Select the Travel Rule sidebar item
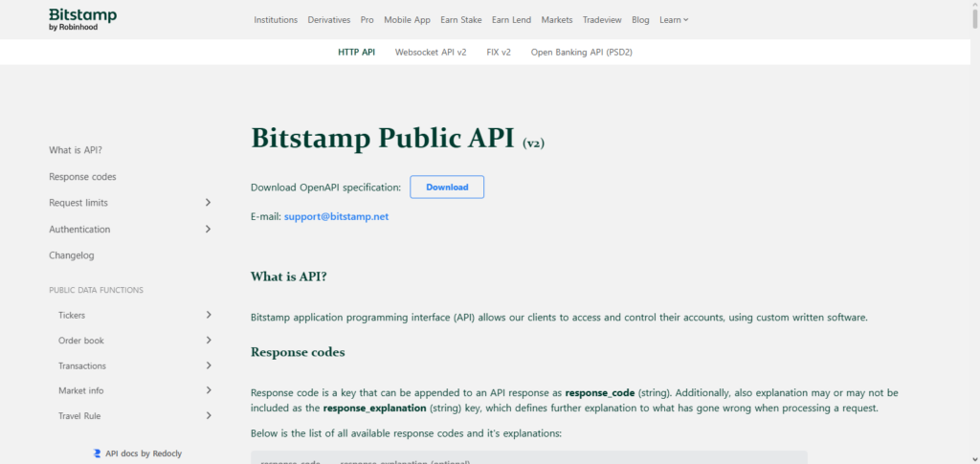 coord(79,416)
